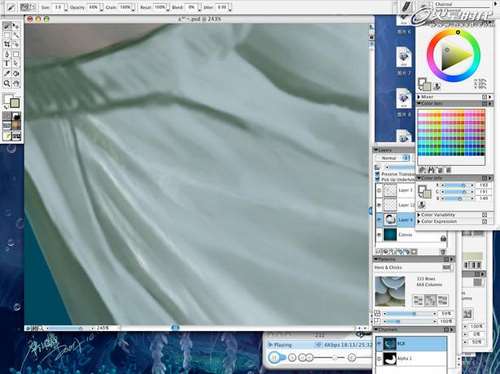
Task: Select the Pen tool
Action: click(7, 54)
